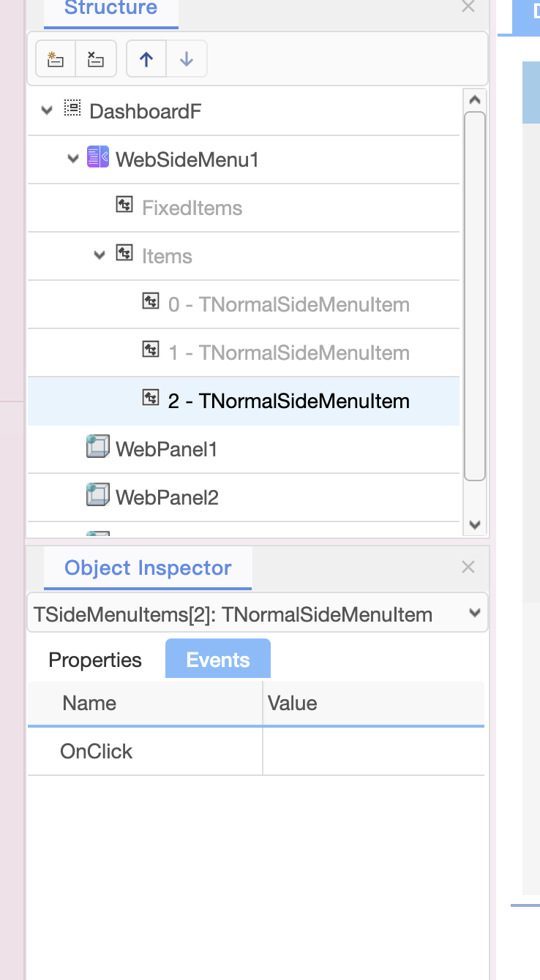Click the WebPanel1 component icon
This screenshot has height=980, width=540.
coord(97,447)
